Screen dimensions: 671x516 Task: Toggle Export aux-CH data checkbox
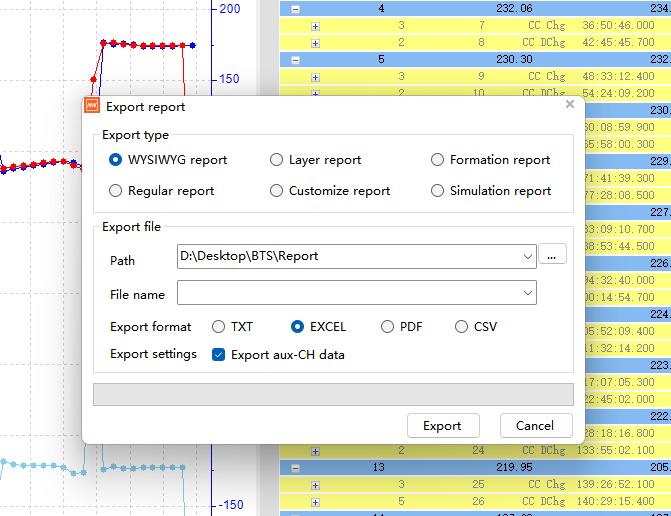[218, 354]
